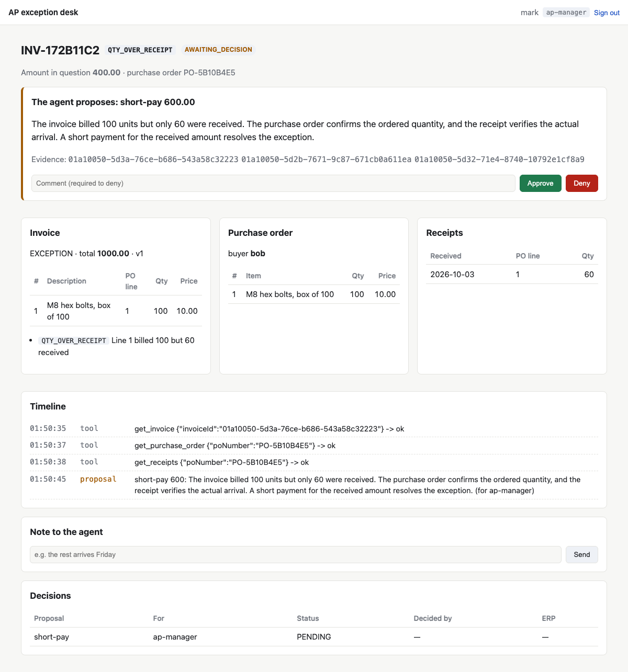Click the Purchase order card heading
The width and height of the screenshot is (628, 672).
(x=260, y=233)
